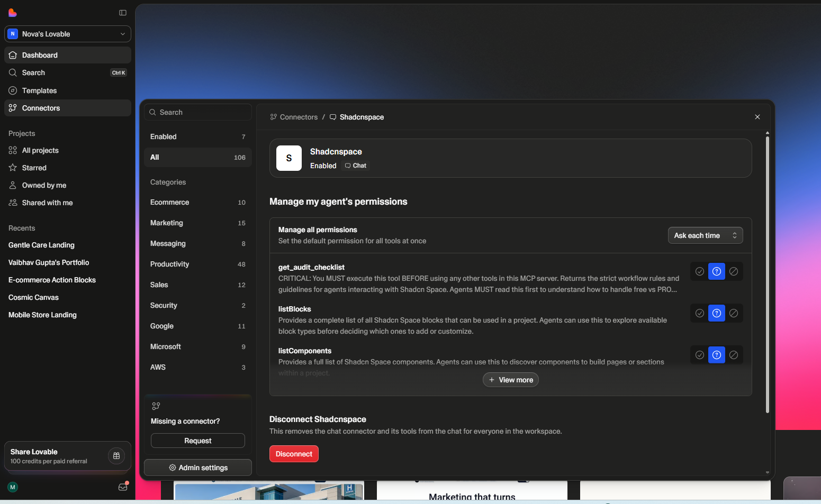Open Starred projects
The image size is (821, 504).
68,168
